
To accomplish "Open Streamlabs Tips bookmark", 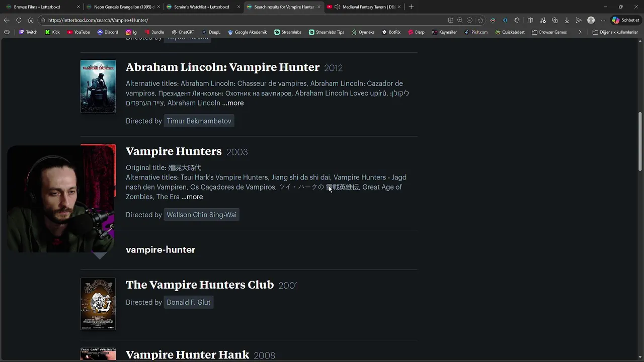I will tap(327, 32).
